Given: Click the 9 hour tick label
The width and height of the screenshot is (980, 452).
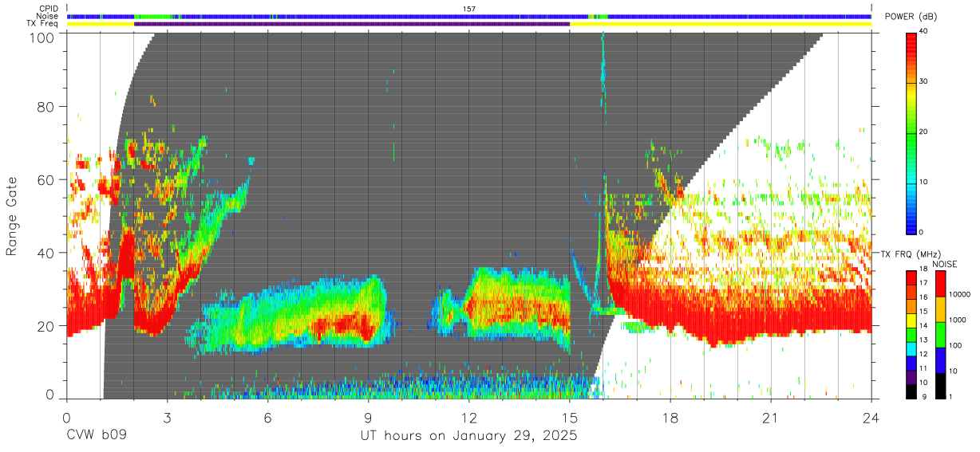Looking at the screenshot, I should tap(368, 417).
